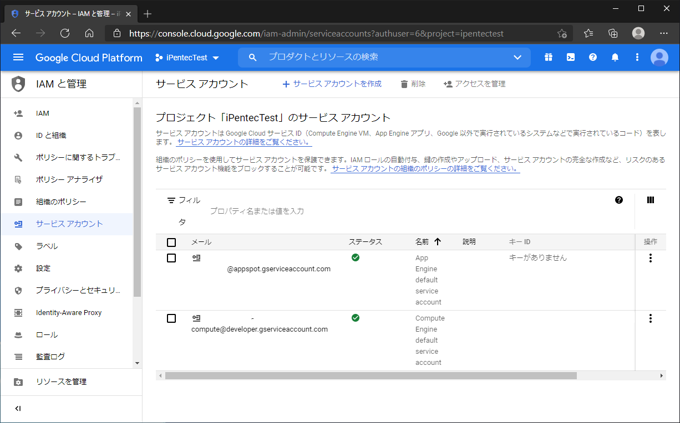Click アクセスを管理 button

point(474,84)
